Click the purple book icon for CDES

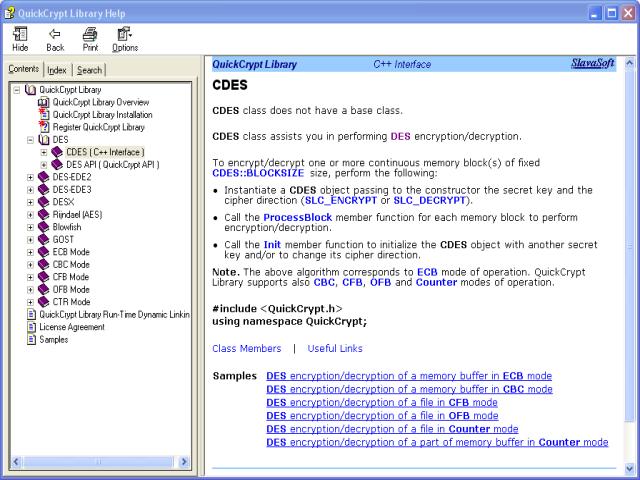tap(57, 152)
